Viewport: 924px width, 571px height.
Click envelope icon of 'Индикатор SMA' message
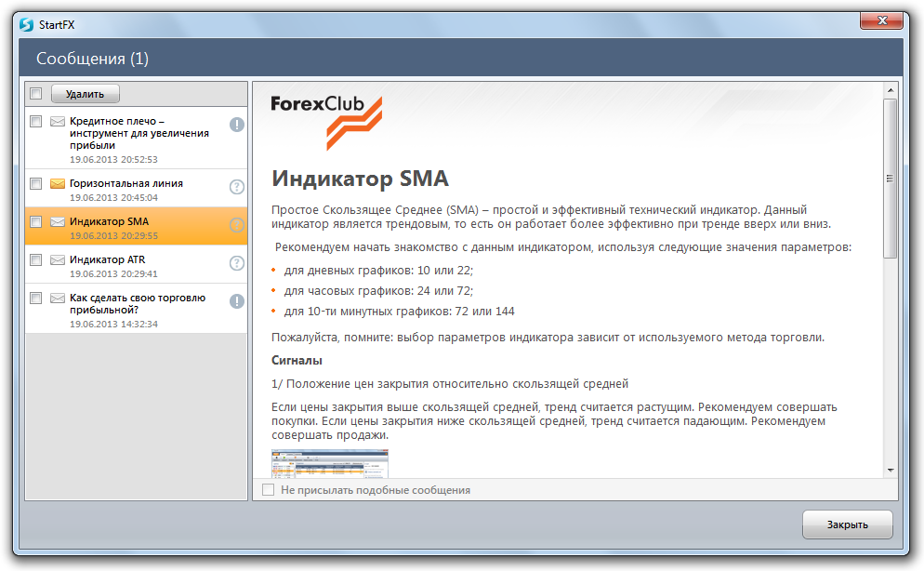click(x=57, y=221)
